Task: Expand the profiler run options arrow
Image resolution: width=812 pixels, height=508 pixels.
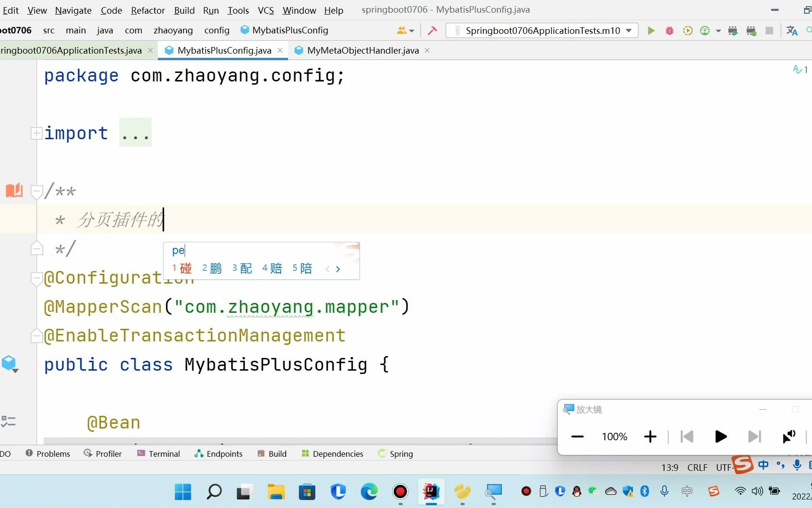Action: [x=718, y=31]
